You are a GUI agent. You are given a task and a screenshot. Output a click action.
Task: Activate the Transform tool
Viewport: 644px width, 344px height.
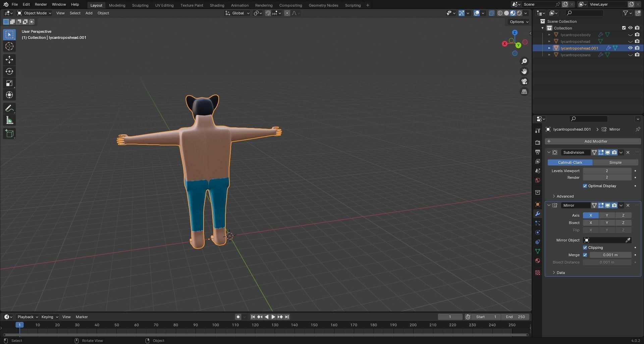click(9, 95)
